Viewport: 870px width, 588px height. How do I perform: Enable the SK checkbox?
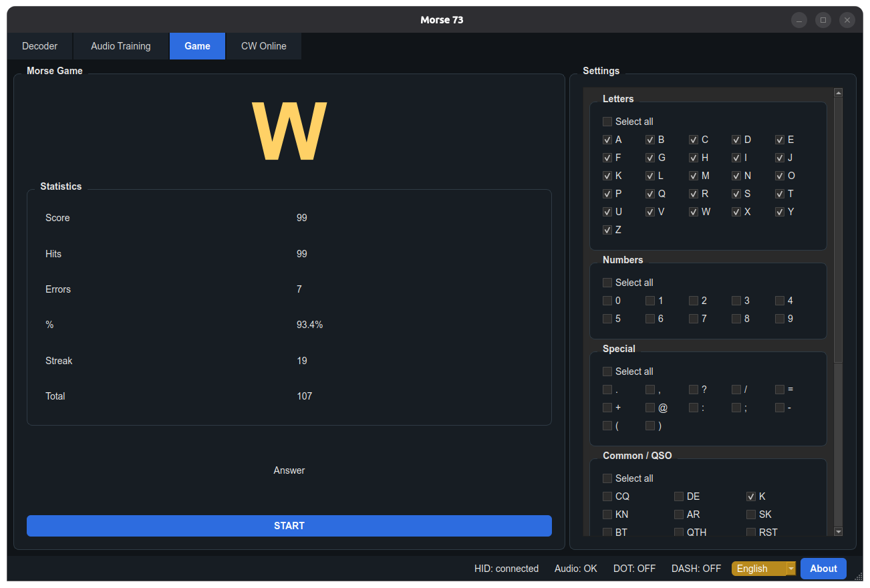point(751,514)
